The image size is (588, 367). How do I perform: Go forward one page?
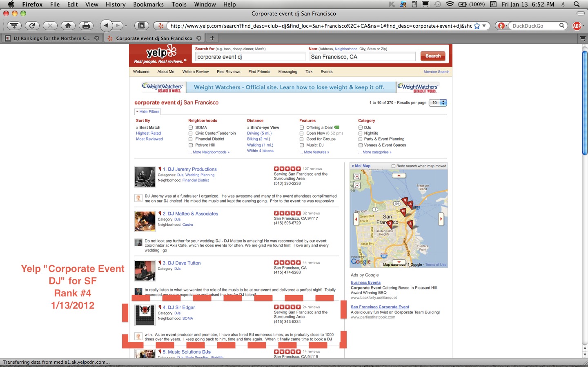tap(118, 26)
